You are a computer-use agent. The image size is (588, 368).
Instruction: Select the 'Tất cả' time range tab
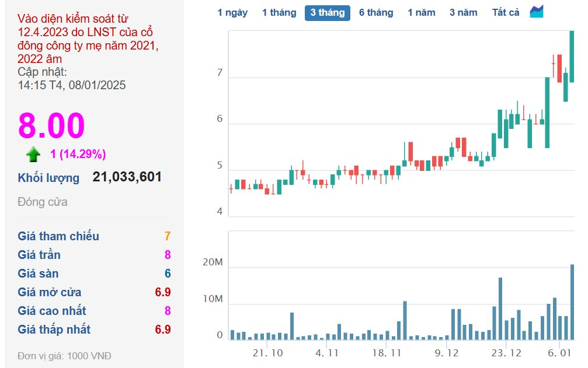(506, 13)
